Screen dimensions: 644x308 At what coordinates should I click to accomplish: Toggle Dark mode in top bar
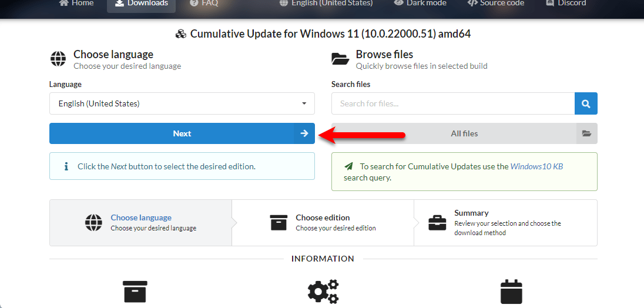point(421,4)
